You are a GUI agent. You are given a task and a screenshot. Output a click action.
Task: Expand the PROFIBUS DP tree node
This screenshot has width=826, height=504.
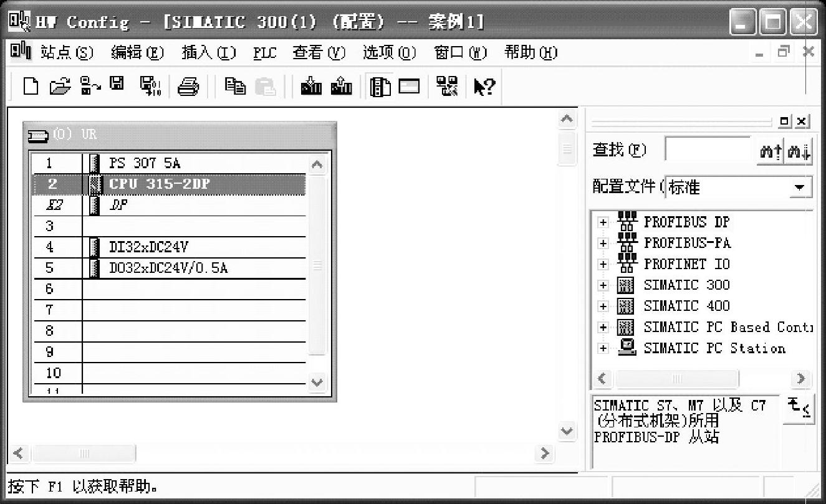[603, 222]
